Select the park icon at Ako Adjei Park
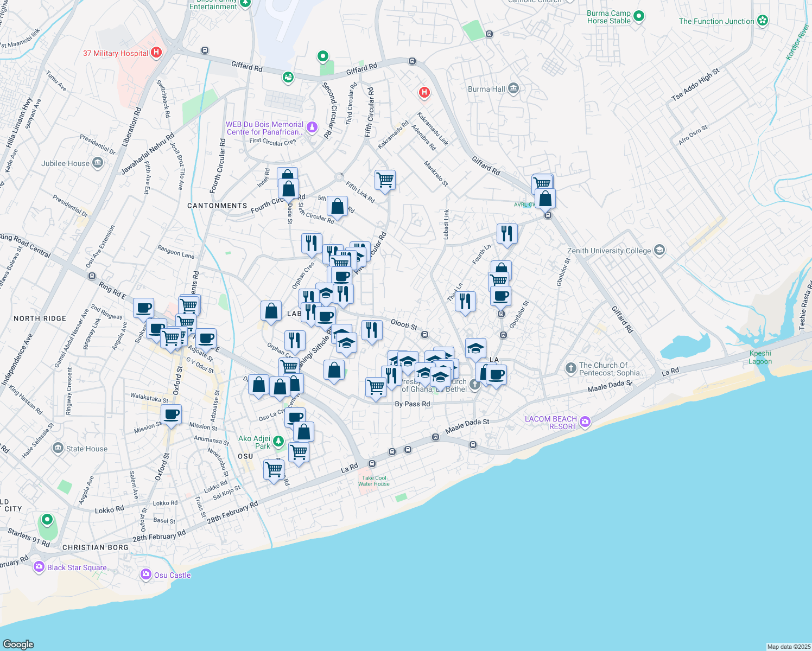Viewport: 812px width, 651px height. click(277, 442)
